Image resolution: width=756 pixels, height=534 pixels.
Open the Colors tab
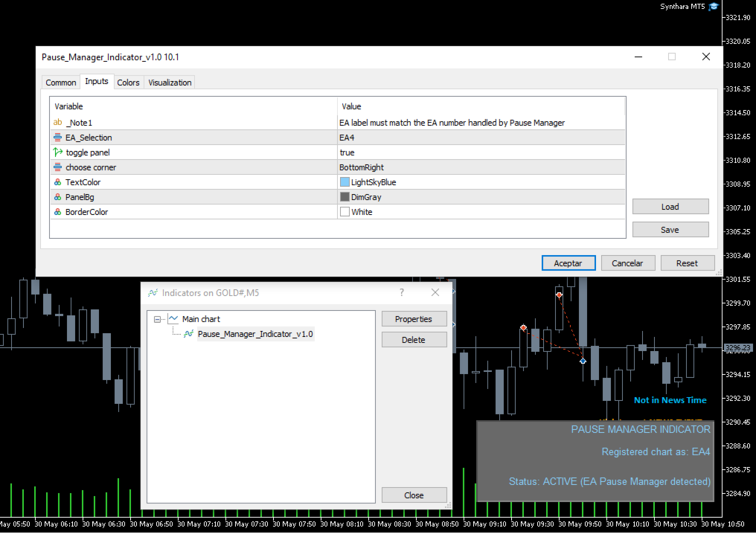coord(128,83)
